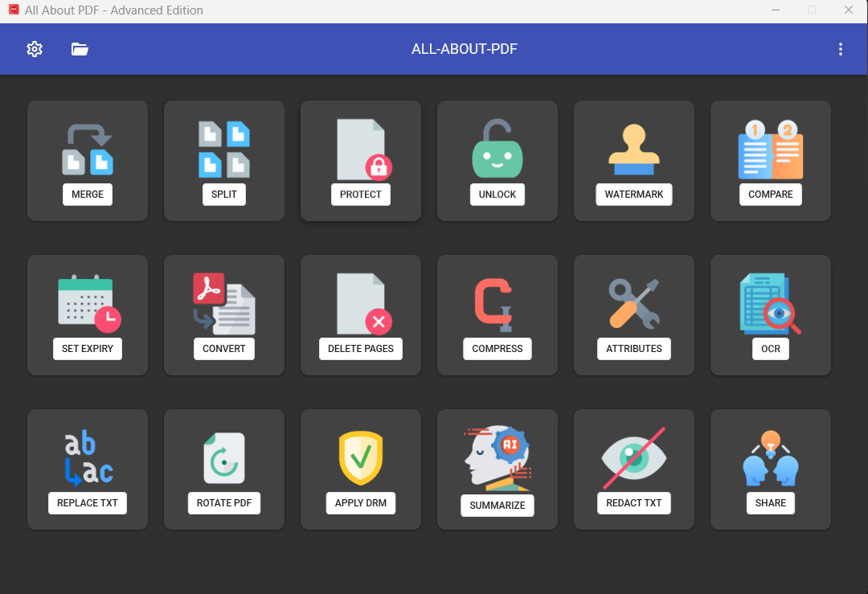Click the APPLY DRM label button
The width and height of the screenshot is (868, 594).
[x=361, y=503]
